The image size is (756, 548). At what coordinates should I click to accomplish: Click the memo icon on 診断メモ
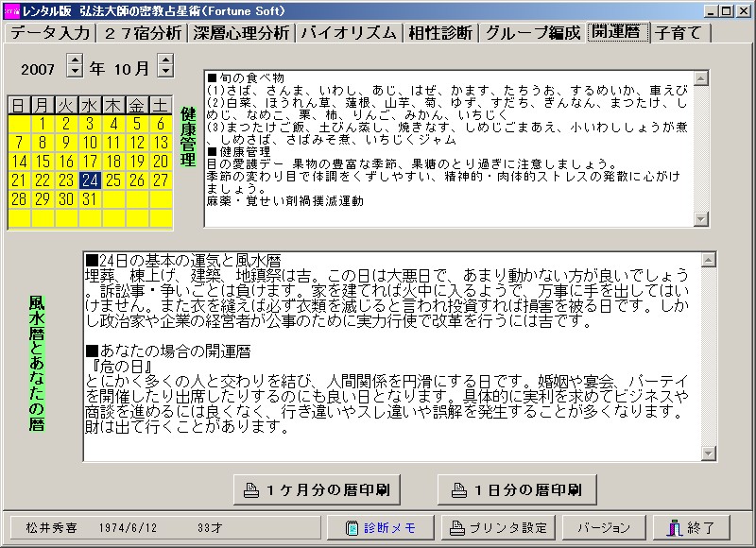coord(352,528)
